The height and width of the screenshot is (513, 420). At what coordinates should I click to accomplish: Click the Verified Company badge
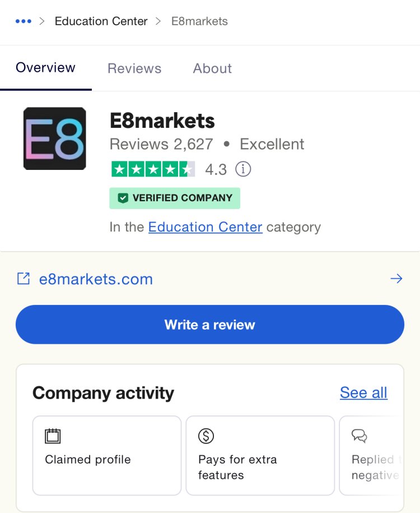[x=175, y=198]
